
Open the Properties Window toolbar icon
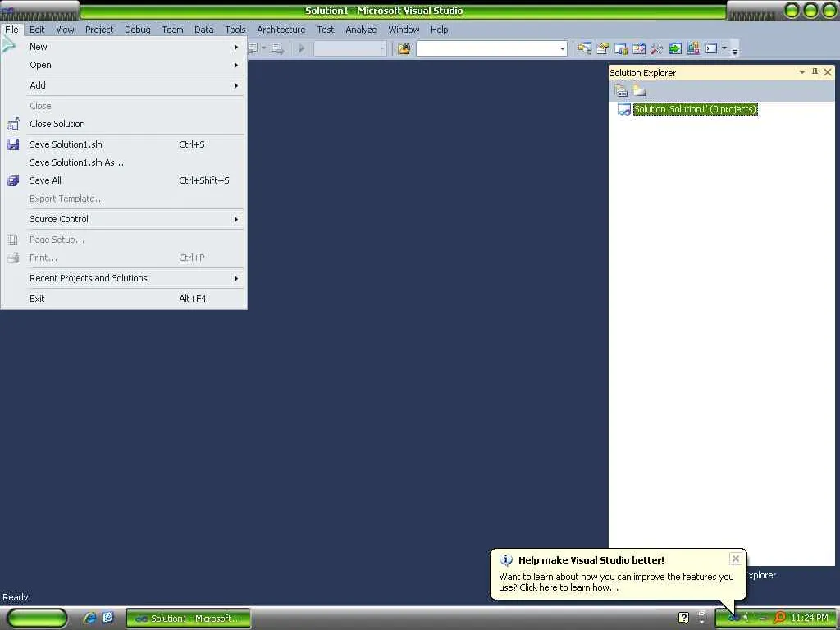click(x=603, y=48)
